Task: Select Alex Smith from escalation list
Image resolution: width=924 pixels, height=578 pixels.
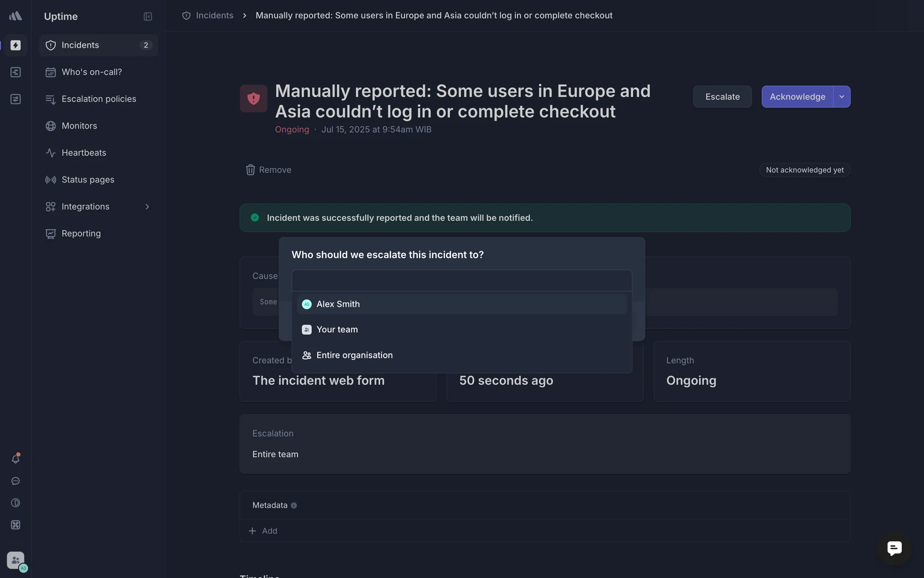Action: 338,304
